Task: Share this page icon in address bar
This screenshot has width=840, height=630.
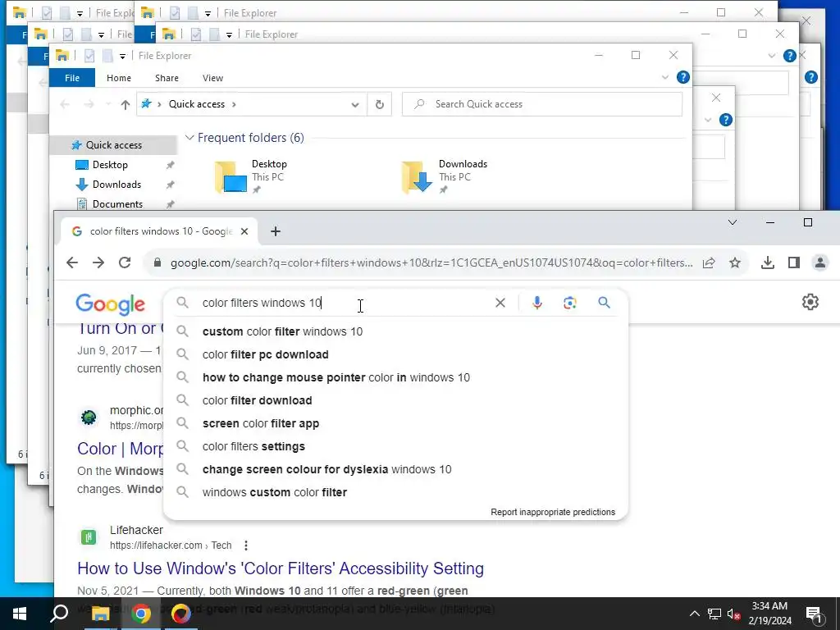Action: [709, 262]
